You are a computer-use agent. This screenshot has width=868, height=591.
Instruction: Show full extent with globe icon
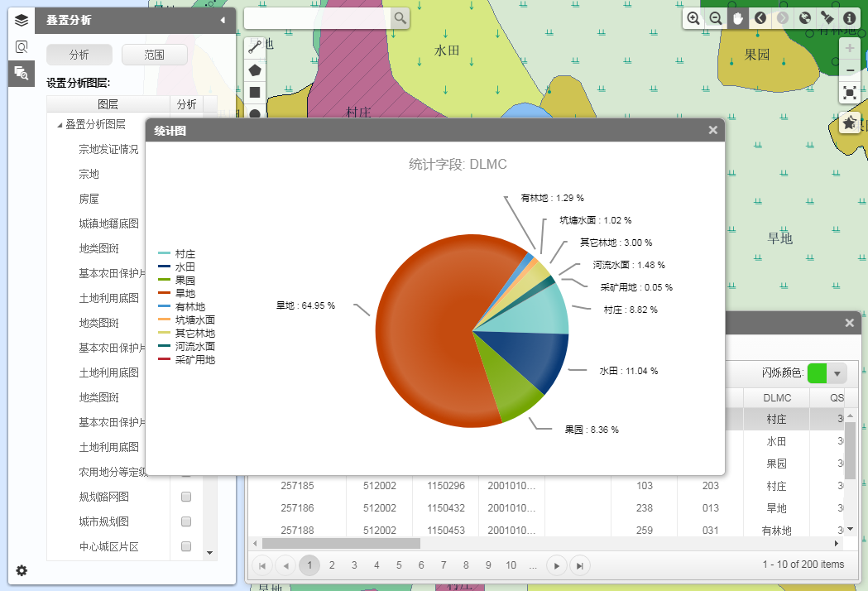(x=805, y=18)
